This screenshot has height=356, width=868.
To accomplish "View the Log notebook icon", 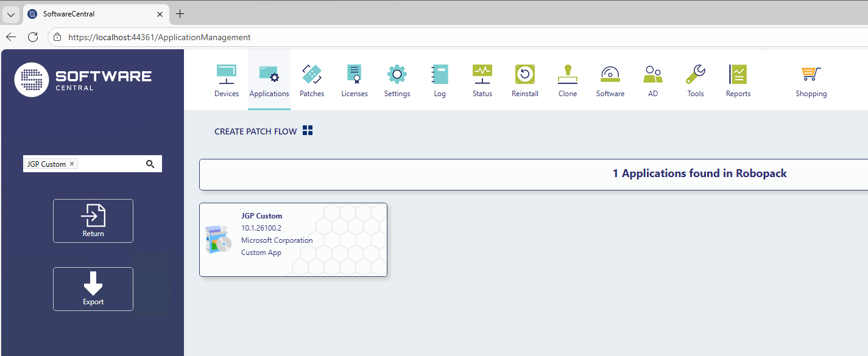I will (x=440, y=75).
